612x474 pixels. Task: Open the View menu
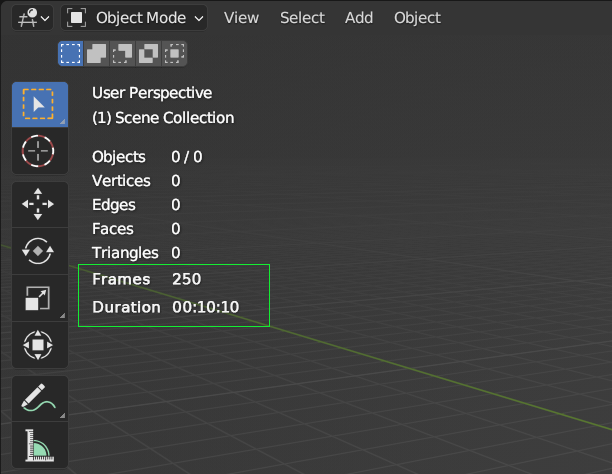coord(241,18)
